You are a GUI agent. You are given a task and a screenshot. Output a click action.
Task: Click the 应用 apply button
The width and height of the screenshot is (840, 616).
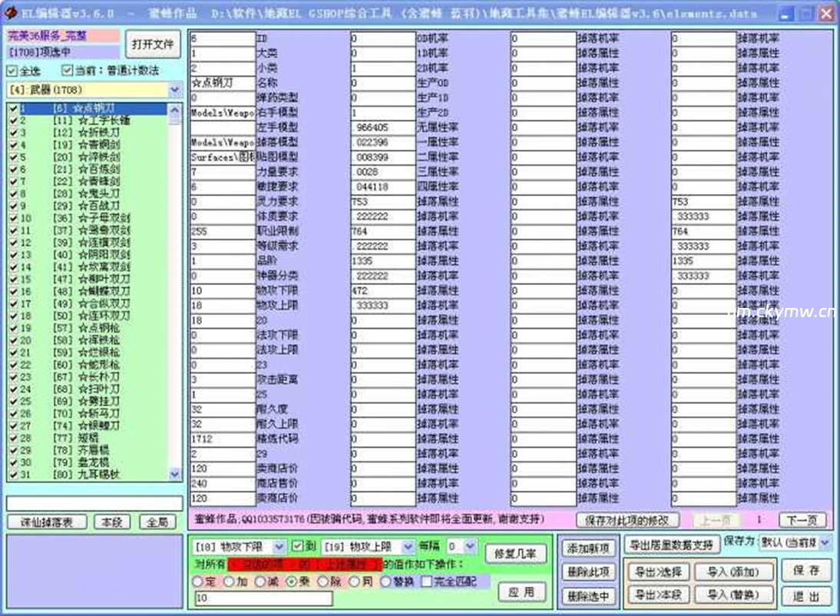(x=521, y=592)
